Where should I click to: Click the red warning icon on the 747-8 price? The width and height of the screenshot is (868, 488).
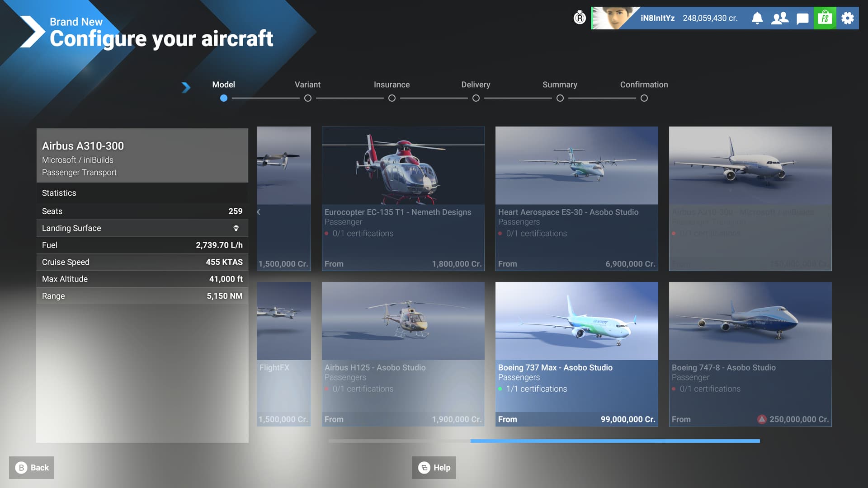(762, 419)
